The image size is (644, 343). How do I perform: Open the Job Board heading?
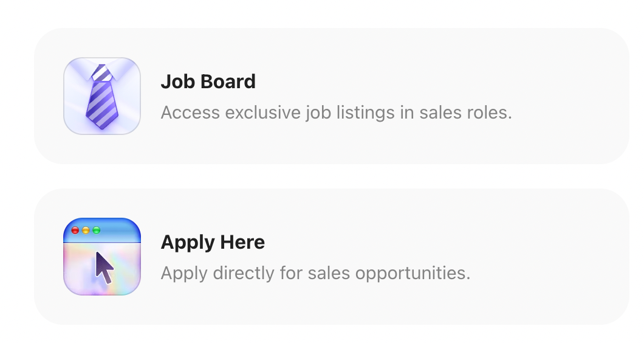208,81
